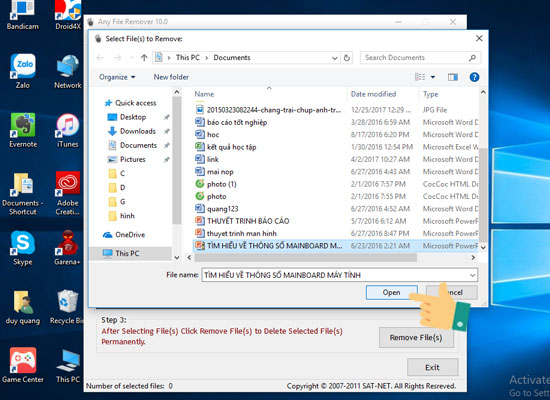Image resolution: width=550 pixels, height=400 pixels.
Task: Open view options dropdown arrow
Action: (x=433, y=77)
